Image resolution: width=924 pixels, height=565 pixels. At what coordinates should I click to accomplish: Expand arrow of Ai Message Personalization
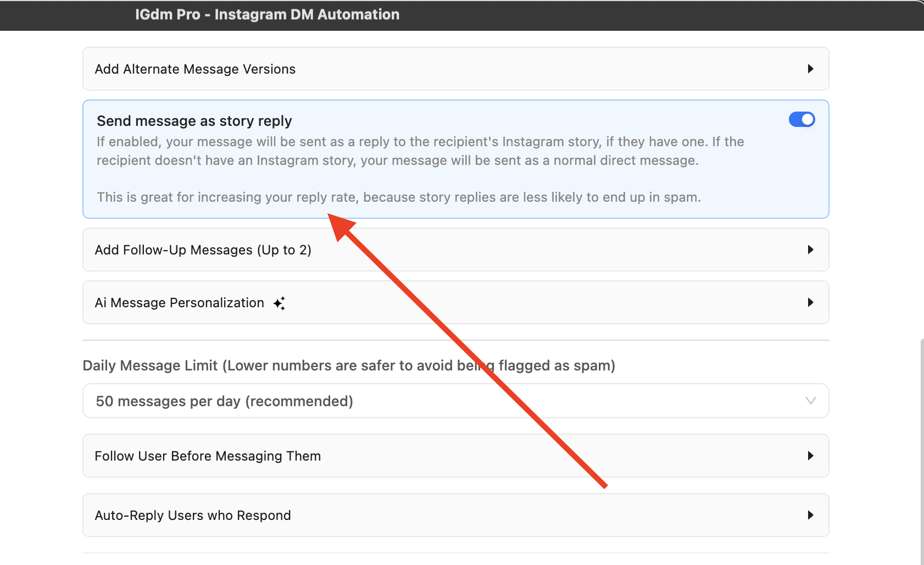[x=810, y=302]
